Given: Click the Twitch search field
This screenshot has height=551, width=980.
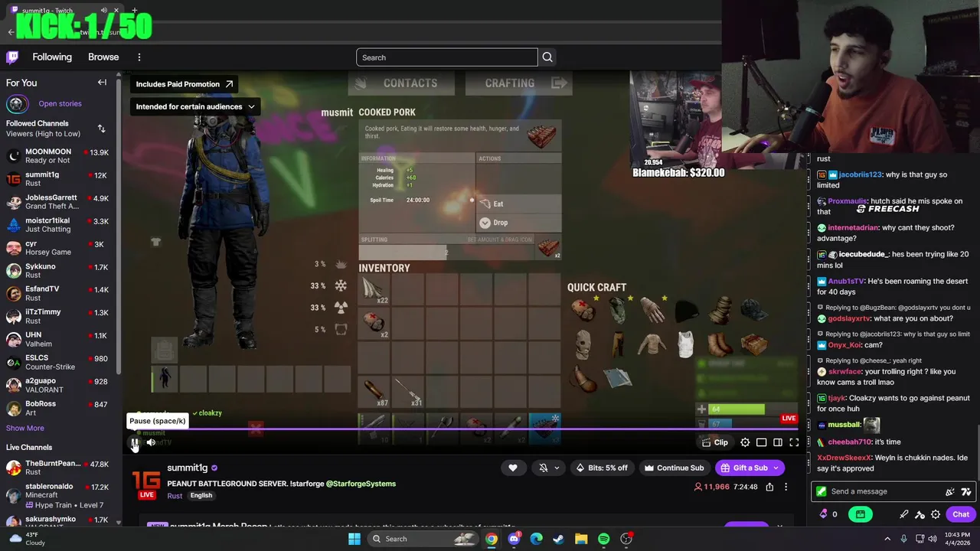Looking at the screenshot, I should pos(447,57).
